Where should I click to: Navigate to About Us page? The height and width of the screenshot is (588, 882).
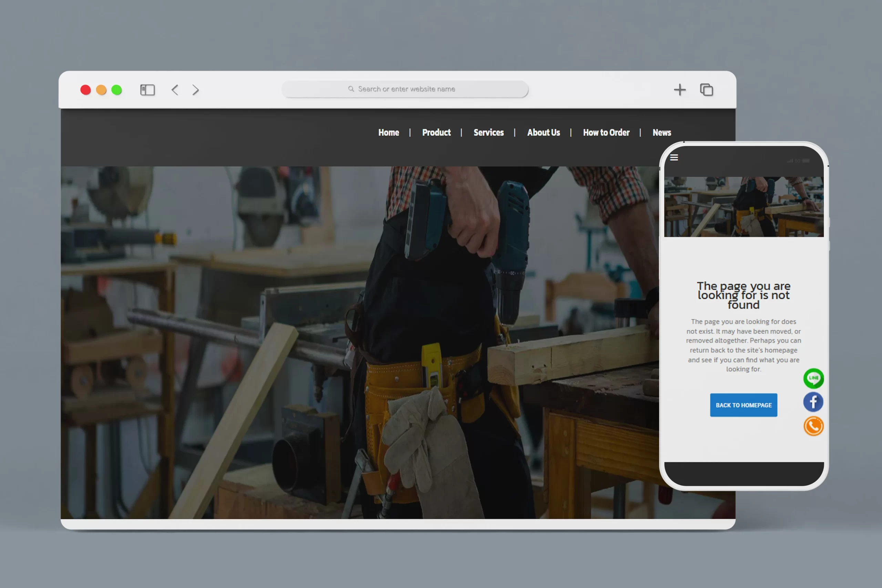[543, 132]
